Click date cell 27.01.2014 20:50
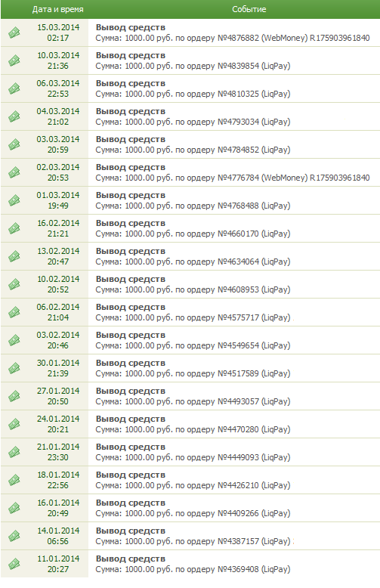This screenshot has height=588, width=380. pyautogui.click(x=58, y=396)
